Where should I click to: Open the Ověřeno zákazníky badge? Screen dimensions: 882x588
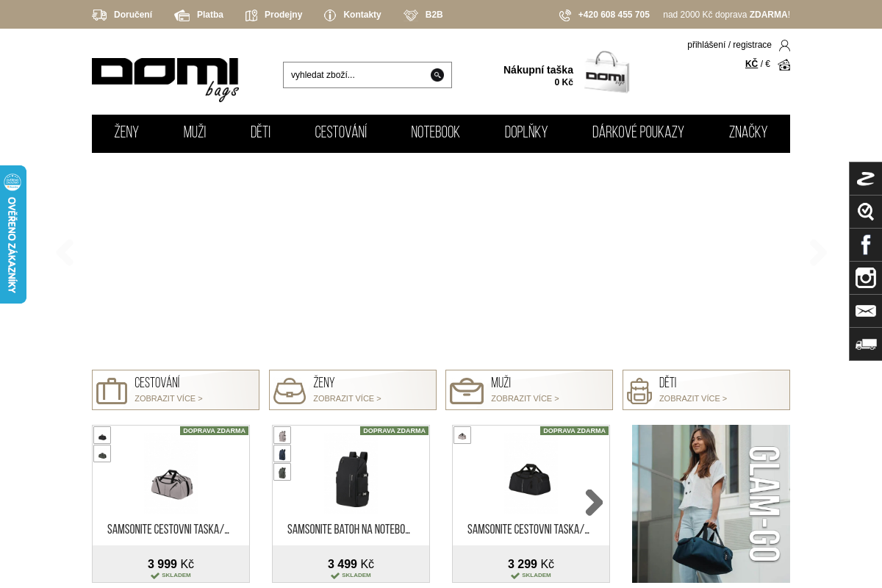[12, 234]
